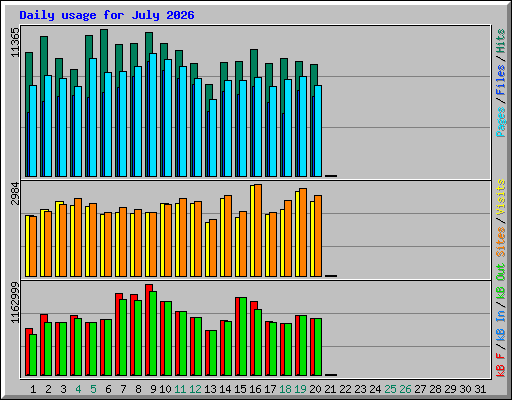
Task: Click day label 8 on the x-axis
Action: point(138,389)
